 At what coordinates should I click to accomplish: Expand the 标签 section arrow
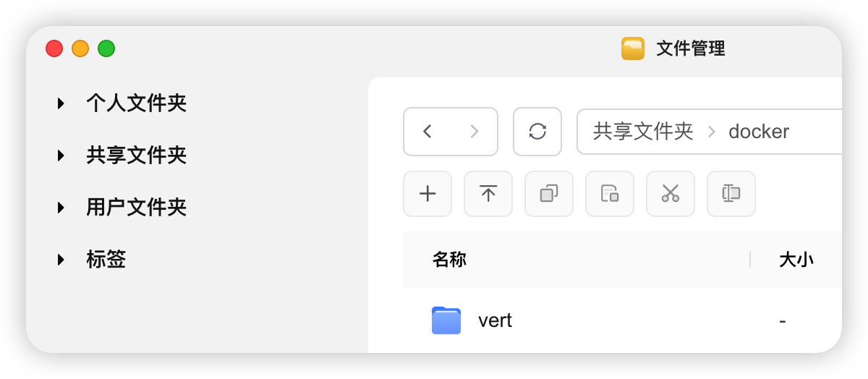click(61, 260)
